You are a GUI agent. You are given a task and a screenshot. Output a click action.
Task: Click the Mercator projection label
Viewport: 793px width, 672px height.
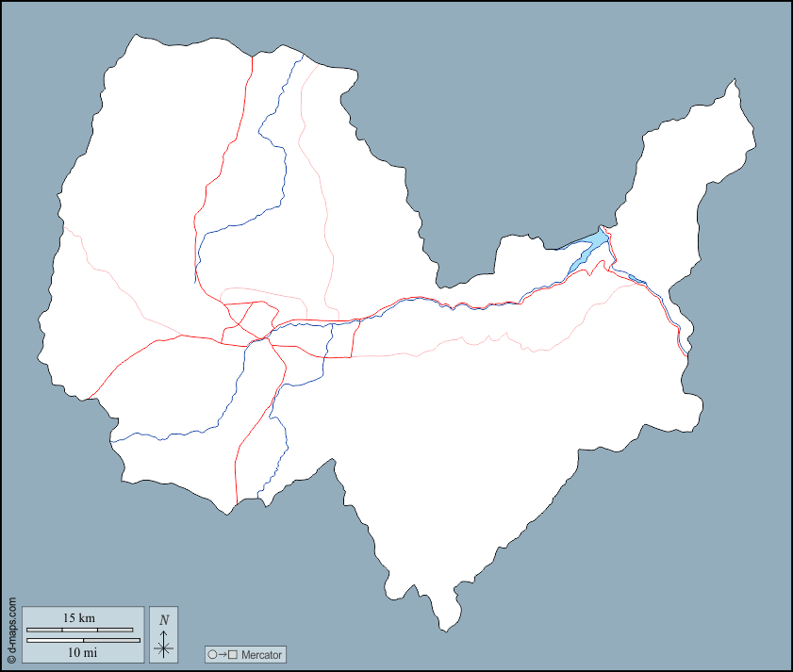click(x=261, y=654)
